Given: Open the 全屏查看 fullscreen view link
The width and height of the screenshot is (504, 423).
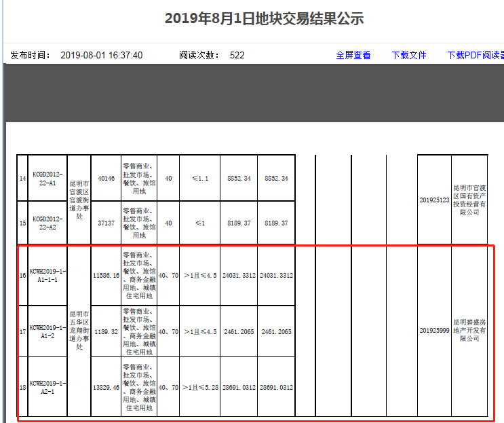Looking at the screenshot, I should click(x=353, y=55).
